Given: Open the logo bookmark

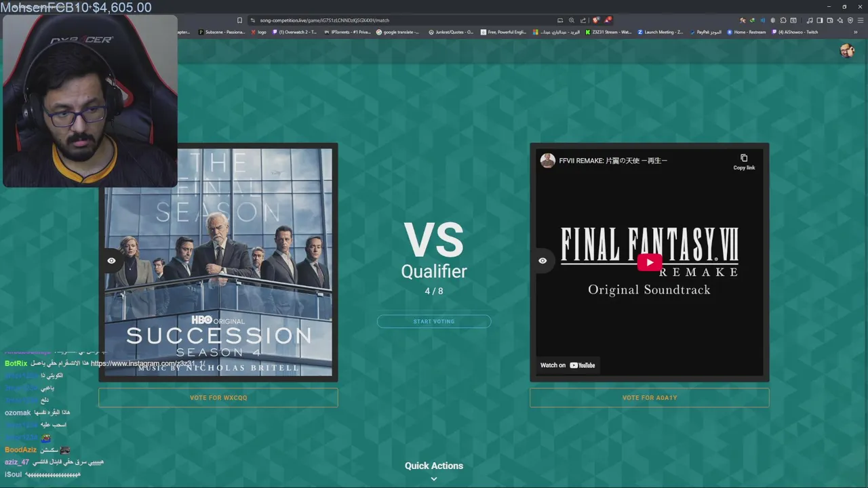Looking at the screenshot, I should pos(259,32).
